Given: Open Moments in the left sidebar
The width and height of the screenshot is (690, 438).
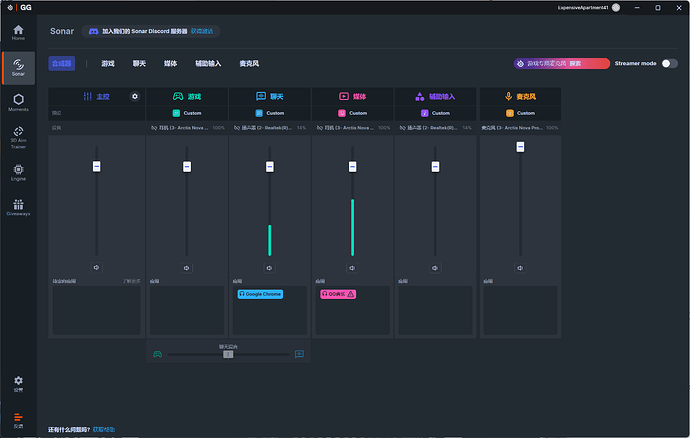Looking at the screenshot, I should point(18,100).
